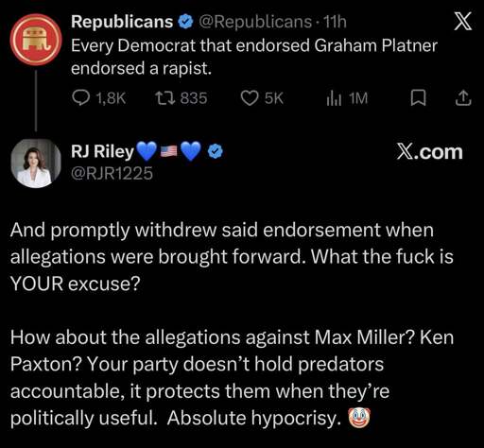Click the @RJR1225 handle
Image resolution: width=484 pixels, height=448 pixels.
(x=112, y=173)
